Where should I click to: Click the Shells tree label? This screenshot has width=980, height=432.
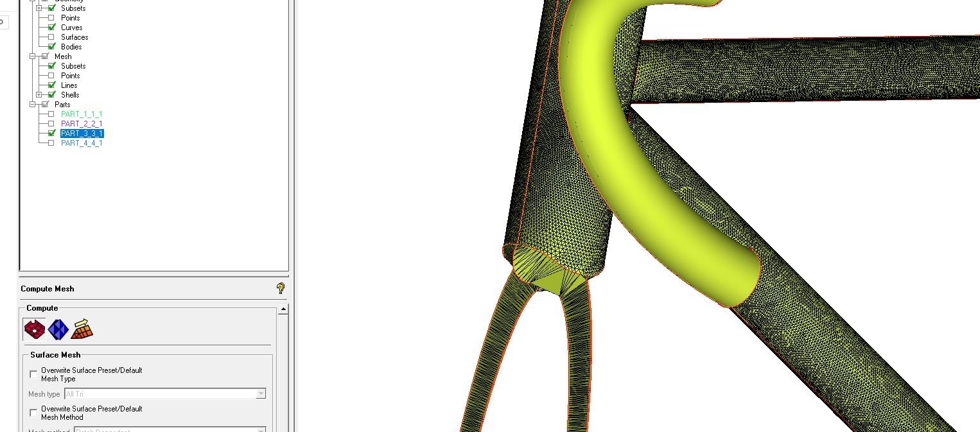pos(70,94)
